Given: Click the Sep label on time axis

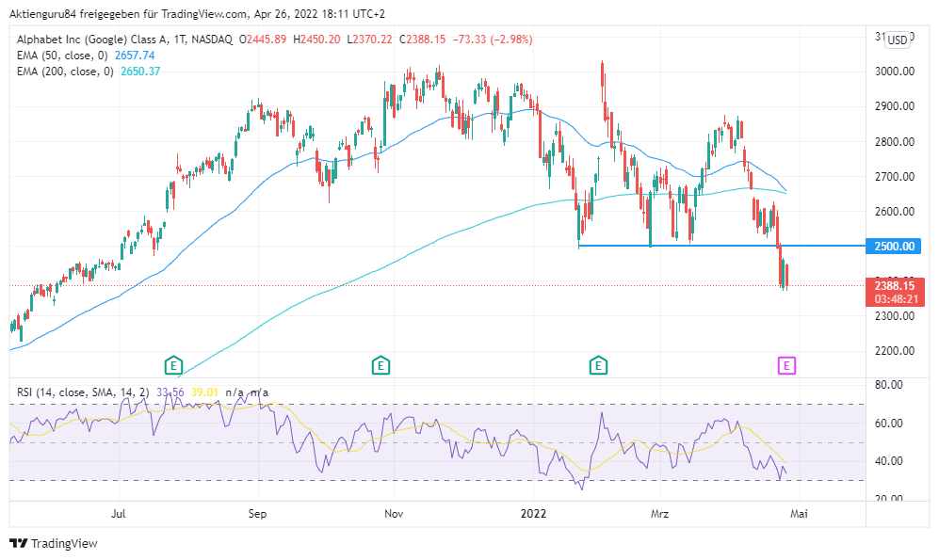Looking at the screenshot, I should click(x=257, y=513).
